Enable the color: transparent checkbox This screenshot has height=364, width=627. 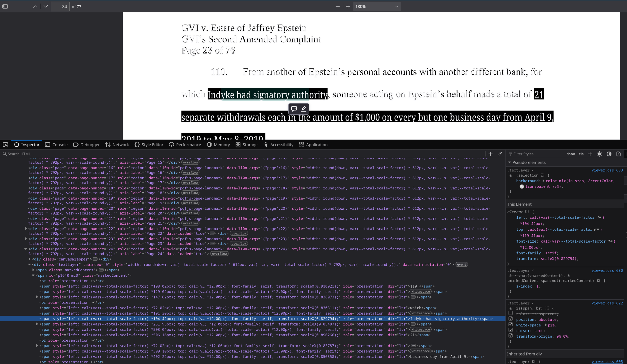click(x=511, y=313)
